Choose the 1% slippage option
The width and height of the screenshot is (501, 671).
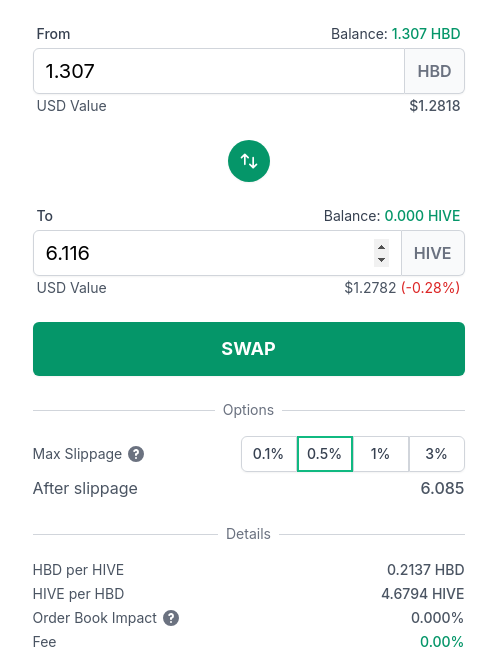pyautogui.click(x=380, y=454)
